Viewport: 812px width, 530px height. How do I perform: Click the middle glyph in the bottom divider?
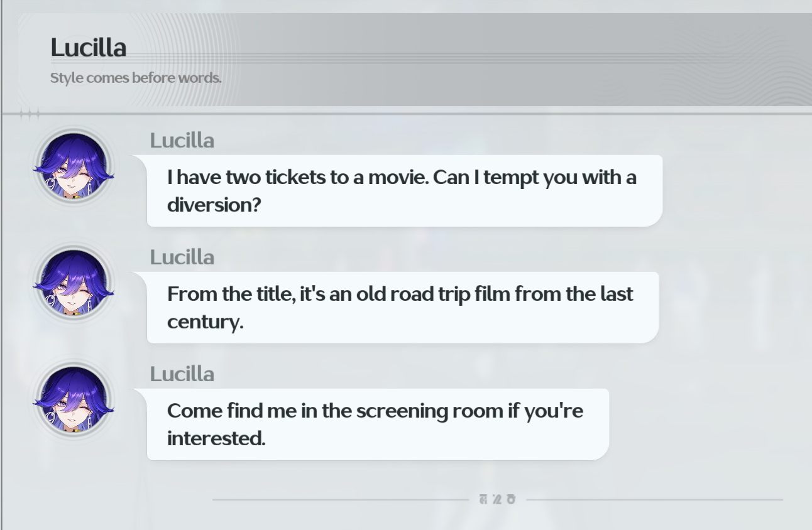497,500
